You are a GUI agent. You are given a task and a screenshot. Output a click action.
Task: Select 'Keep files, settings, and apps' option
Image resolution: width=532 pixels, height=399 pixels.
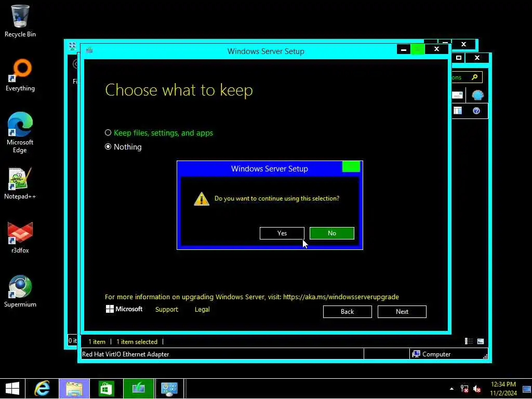pyautogui.click(x=159, y=132)
